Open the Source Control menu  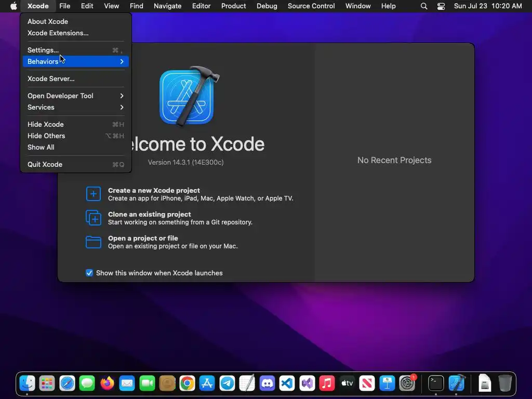coord(311,6)
